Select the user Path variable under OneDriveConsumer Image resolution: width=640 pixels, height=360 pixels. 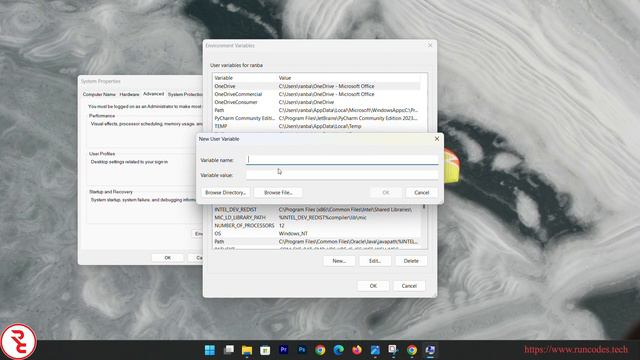[x=317, y=110]
